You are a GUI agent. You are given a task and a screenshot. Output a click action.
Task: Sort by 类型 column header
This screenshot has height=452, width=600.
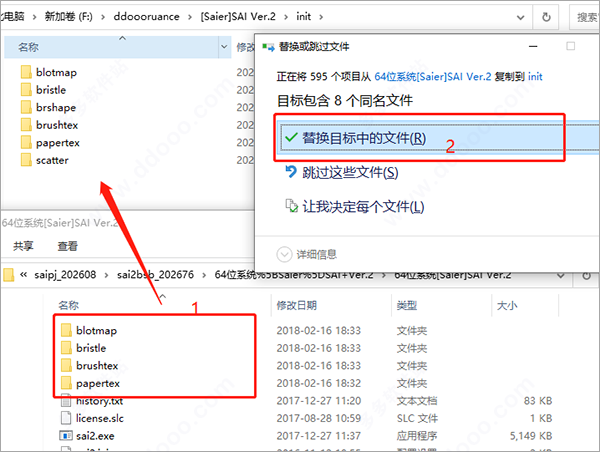tap(407, 305)
